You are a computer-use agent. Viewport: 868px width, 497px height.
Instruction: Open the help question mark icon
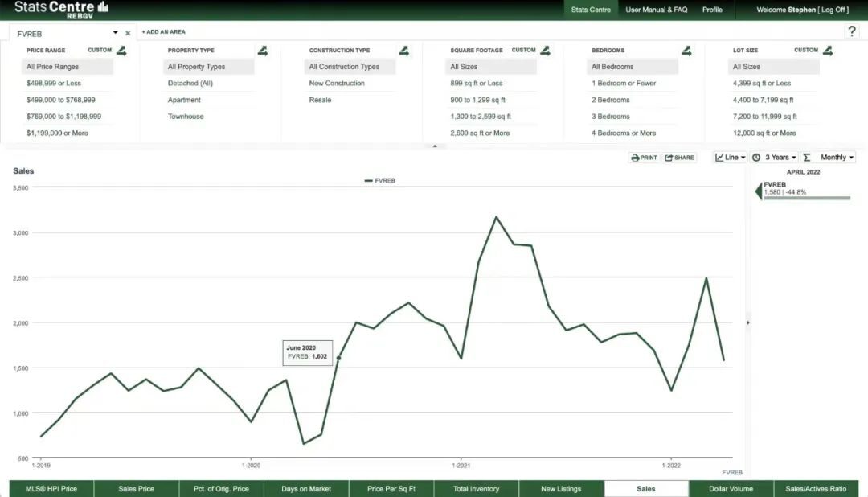851,31
